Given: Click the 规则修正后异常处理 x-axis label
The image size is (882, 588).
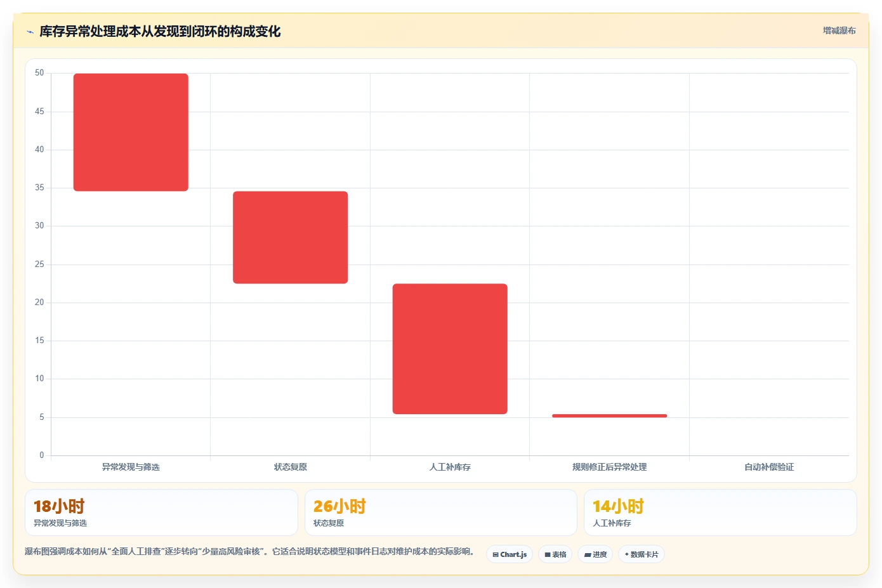Looking at the screenshot, I should [609, 467].
